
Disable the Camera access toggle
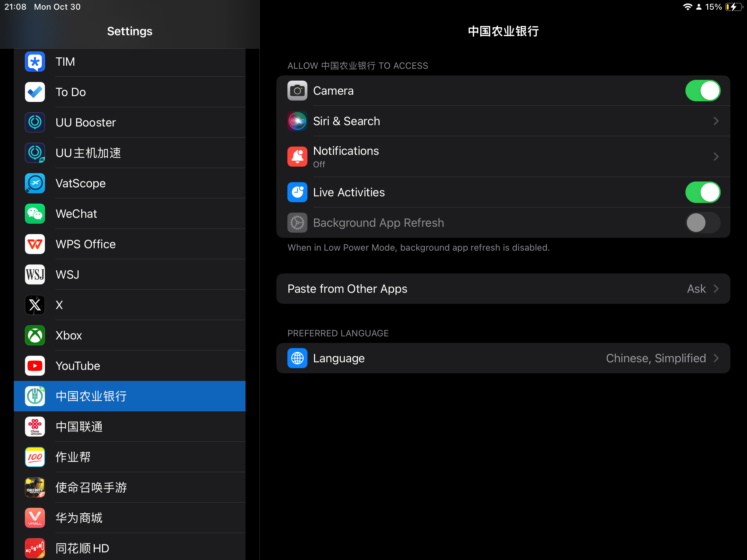click(702, 91)
